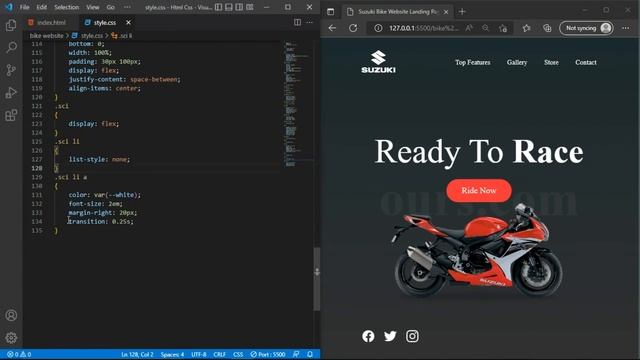Close the style.css tab
The image size is (640, 360).
click(x=129, y=22)
